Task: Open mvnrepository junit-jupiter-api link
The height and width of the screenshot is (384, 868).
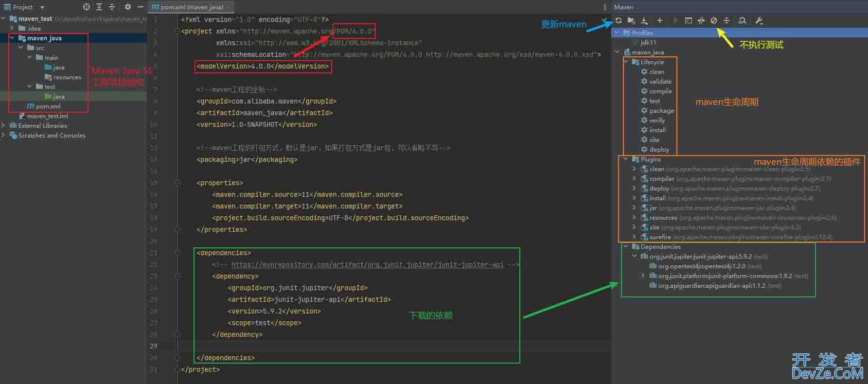Action: tap(367, 264)
